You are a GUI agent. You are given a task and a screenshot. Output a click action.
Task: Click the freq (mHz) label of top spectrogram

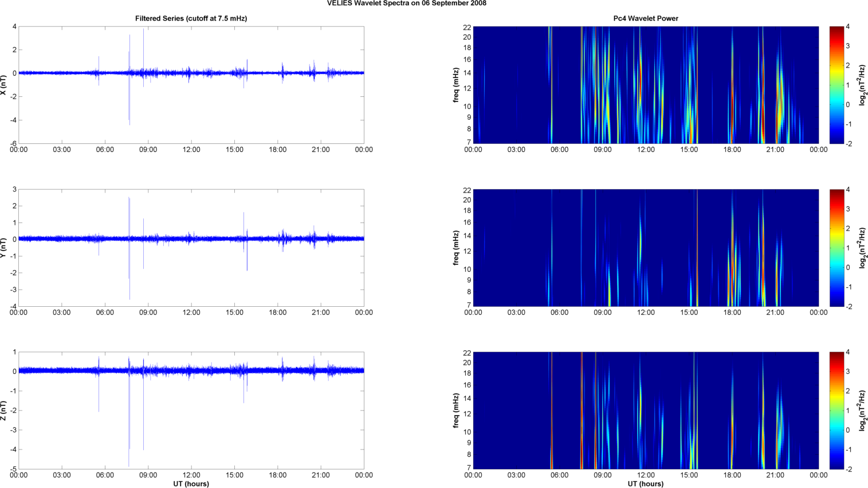[456, 85]
